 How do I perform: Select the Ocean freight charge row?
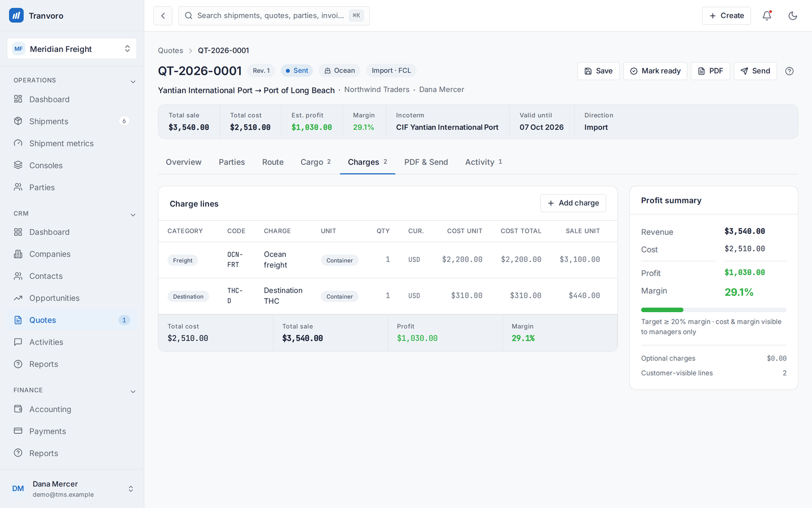click(388, 260)
